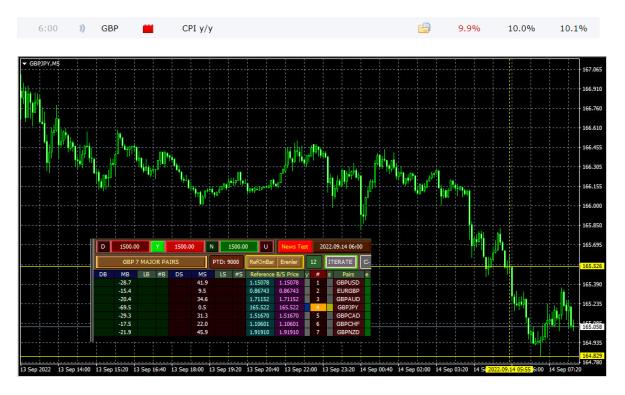This screenshot has width=625, height=395.
Task: Select the EURGBP pair row
Action: [x=348, y=291]
